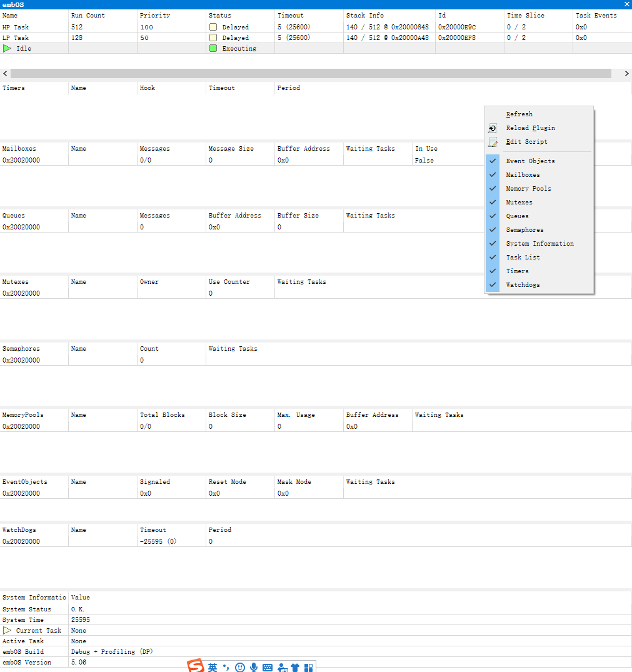Click the Hook column header under Timers
632x672 pixels.
tap(148, 88)
